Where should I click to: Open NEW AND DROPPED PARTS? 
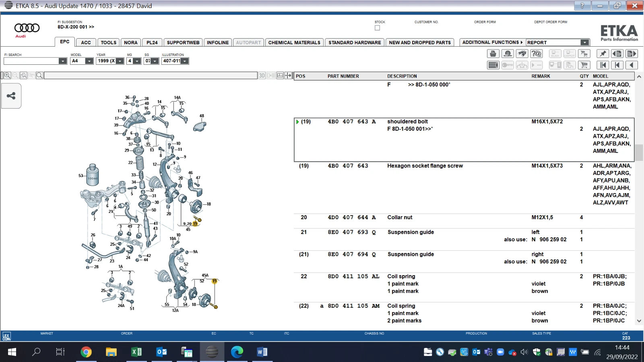coord(420,42)
